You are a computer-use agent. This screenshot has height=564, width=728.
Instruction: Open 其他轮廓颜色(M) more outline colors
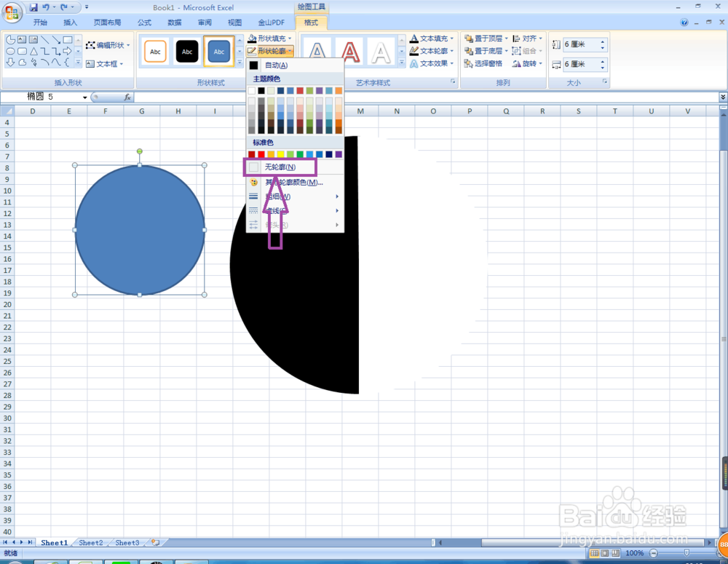point(295,183)
